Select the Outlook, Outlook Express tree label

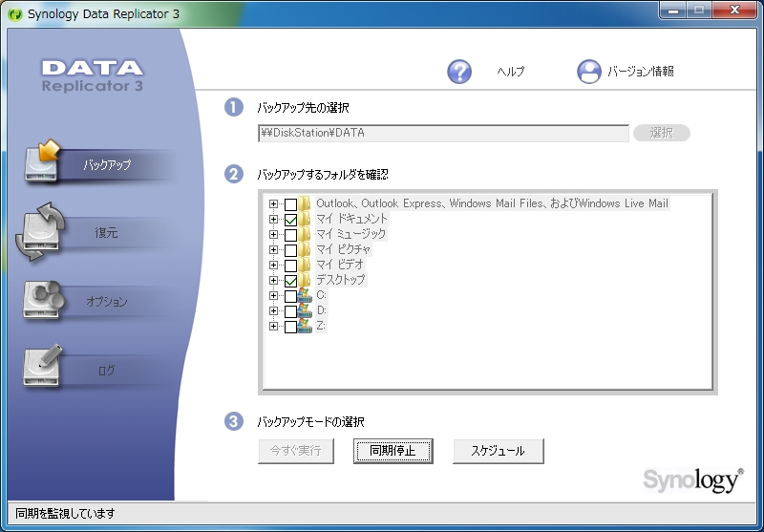[492, 203]
